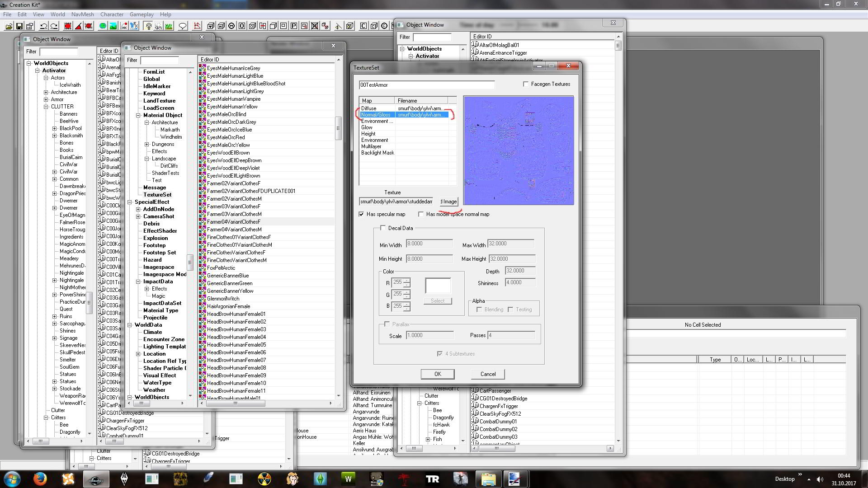Open the NavMesh menu

click(82, 14)
